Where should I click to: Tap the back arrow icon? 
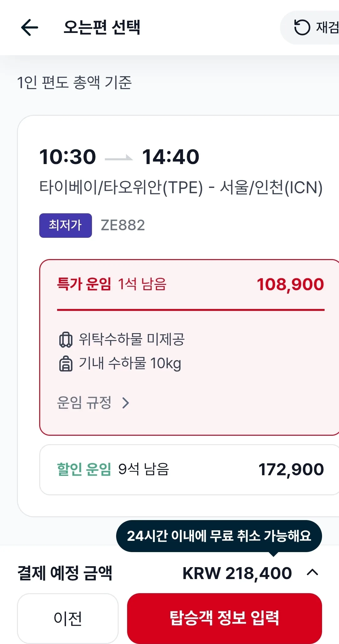[30, 27]
